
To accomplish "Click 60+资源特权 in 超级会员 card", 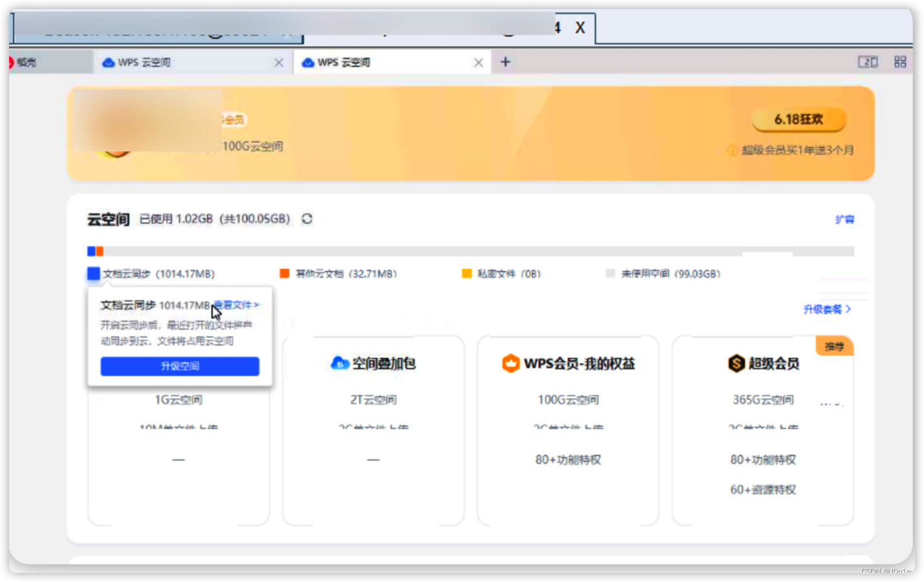I will [x=764, y=490].
